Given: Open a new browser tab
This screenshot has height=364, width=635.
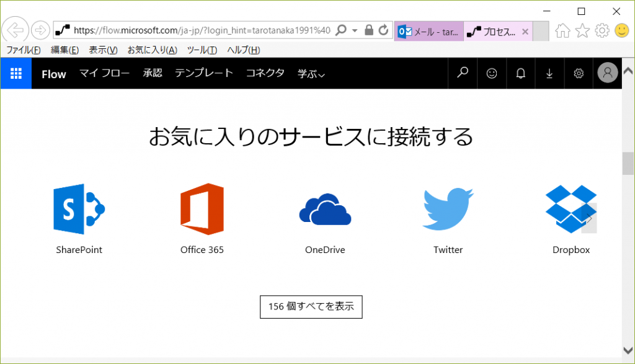Looking at the screenshot, I should [x=541, y=32].
